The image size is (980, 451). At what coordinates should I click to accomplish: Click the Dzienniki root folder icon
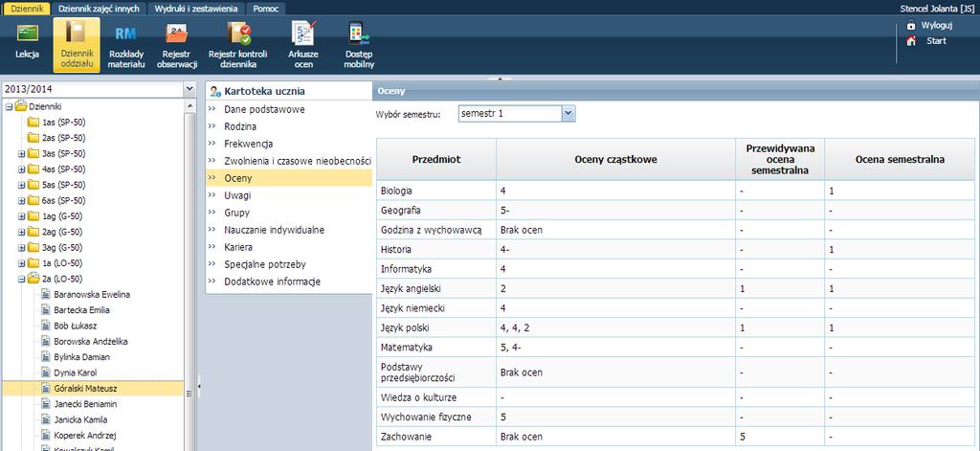coord(21,106)
